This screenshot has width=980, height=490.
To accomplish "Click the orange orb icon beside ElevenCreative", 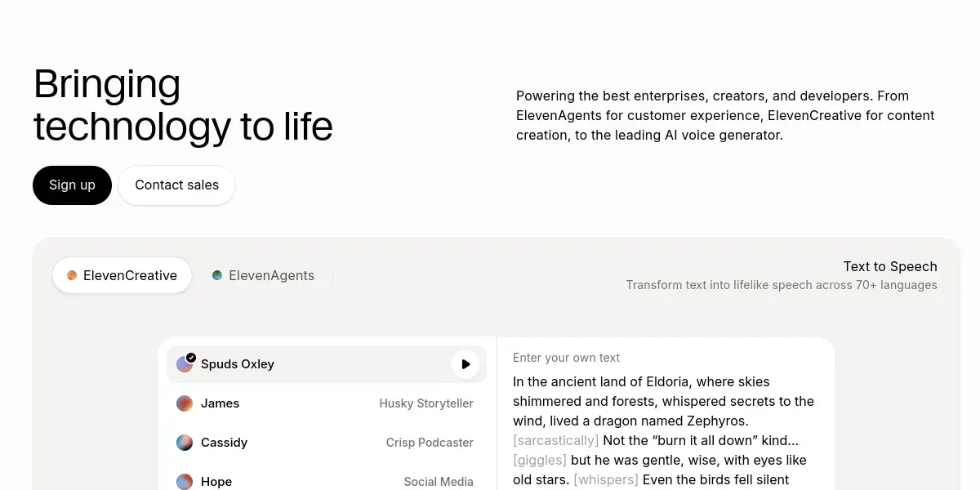I will 72,275.
